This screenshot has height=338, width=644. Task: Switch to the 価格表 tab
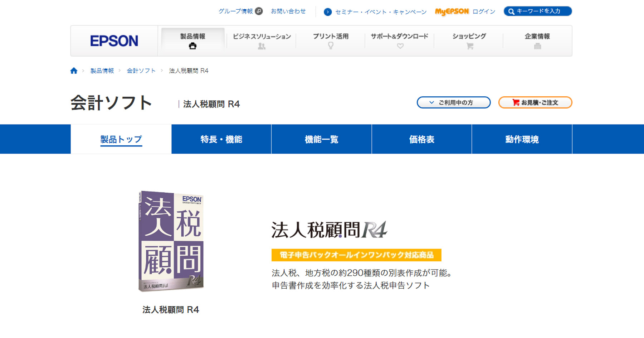(x=422, y=139)
